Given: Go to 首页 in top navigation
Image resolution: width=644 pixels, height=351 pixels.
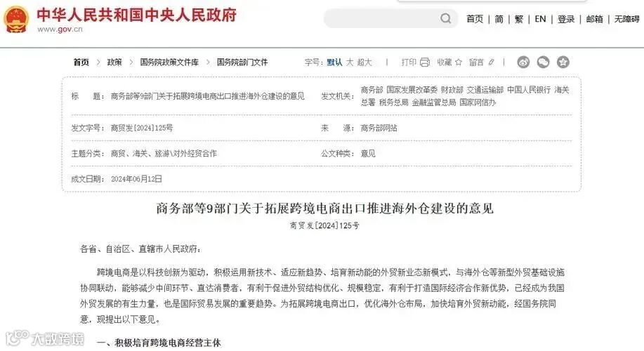Looking at the screenshot, I should click(x=475, y=19).
